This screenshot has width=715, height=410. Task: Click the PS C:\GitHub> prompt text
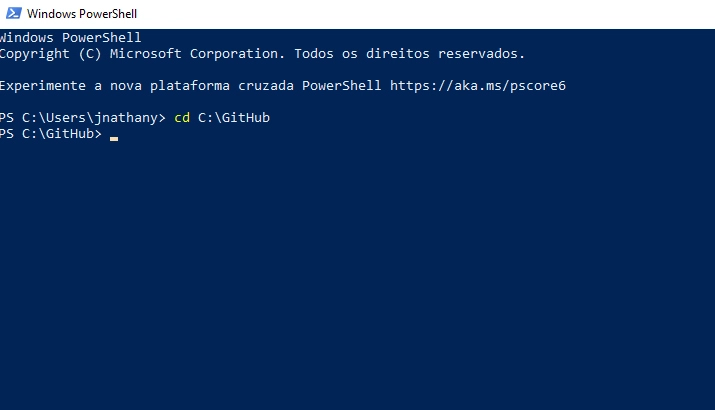point(51,134)
